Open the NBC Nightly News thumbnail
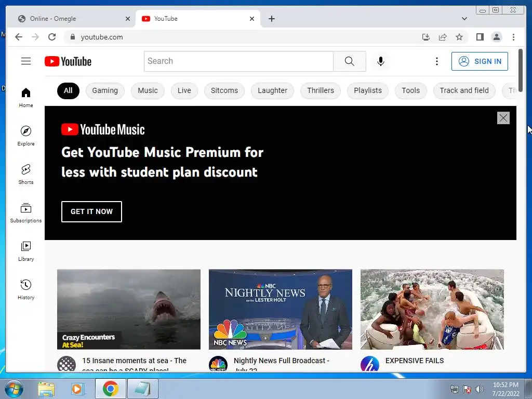This screenshot has height=399, width=532. click(x=280, y=309)
